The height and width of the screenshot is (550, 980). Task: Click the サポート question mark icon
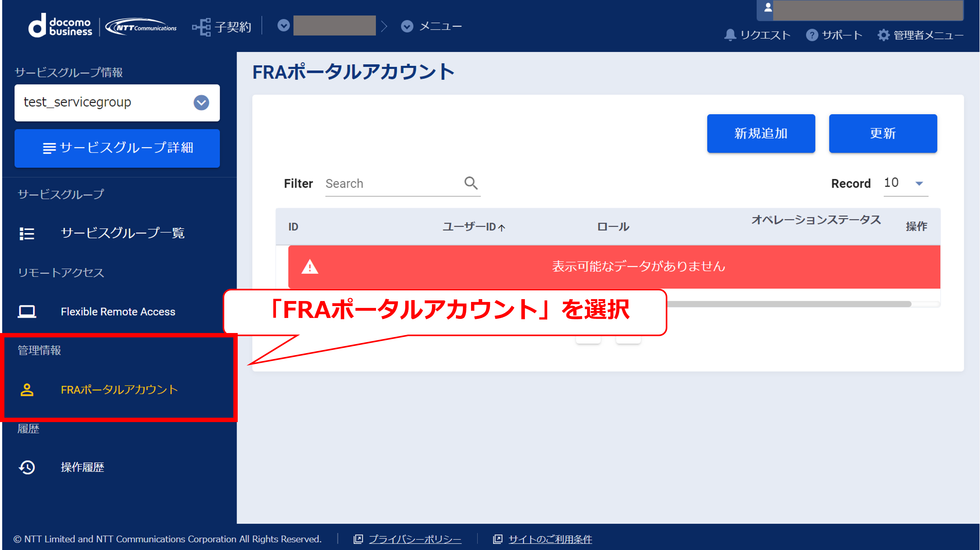(x=812, y=35)
